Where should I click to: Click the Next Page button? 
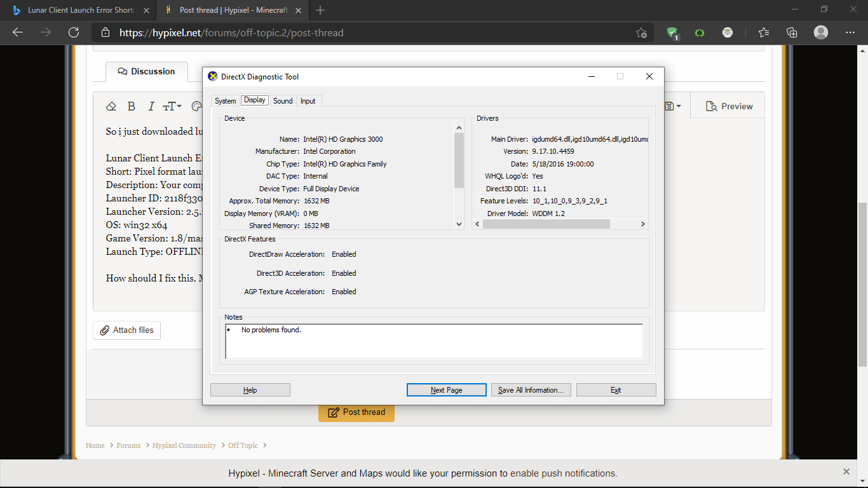446,390
